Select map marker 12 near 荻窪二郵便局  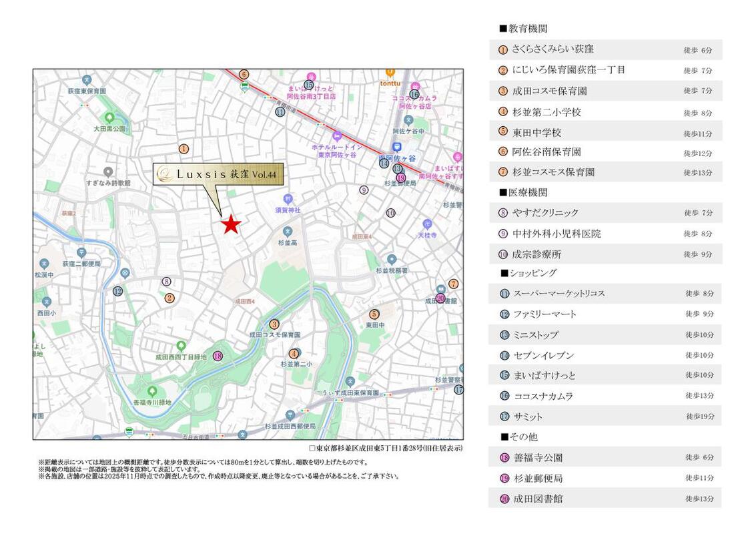(118, 291)
